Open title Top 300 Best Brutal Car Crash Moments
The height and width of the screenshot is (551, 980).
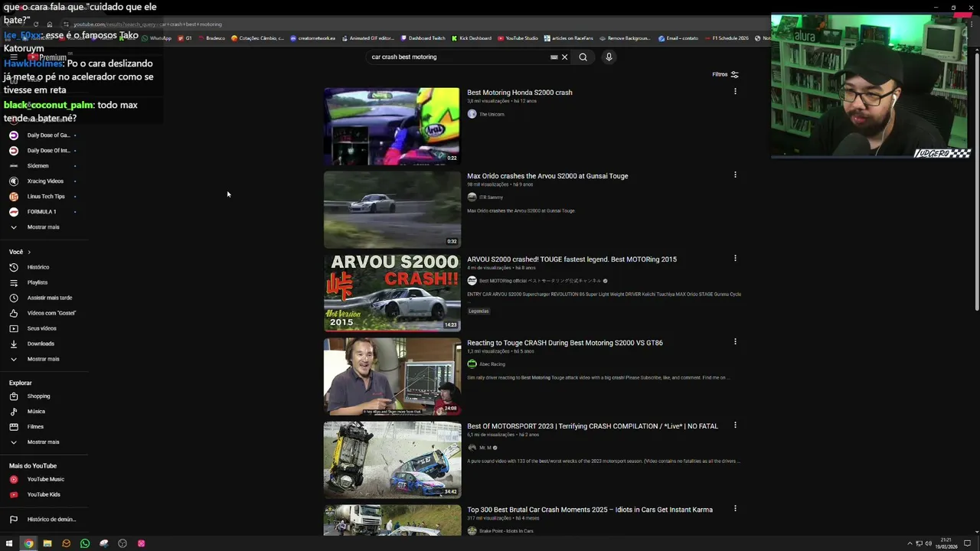pyautogui.click(x=590, y=510)
